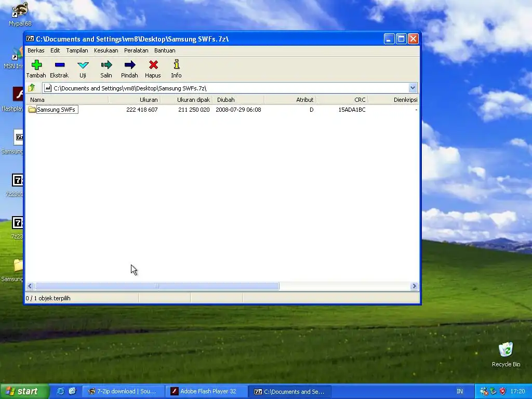Switch to Adobe Flash Player 32 taskbar item

pos(206,391)
